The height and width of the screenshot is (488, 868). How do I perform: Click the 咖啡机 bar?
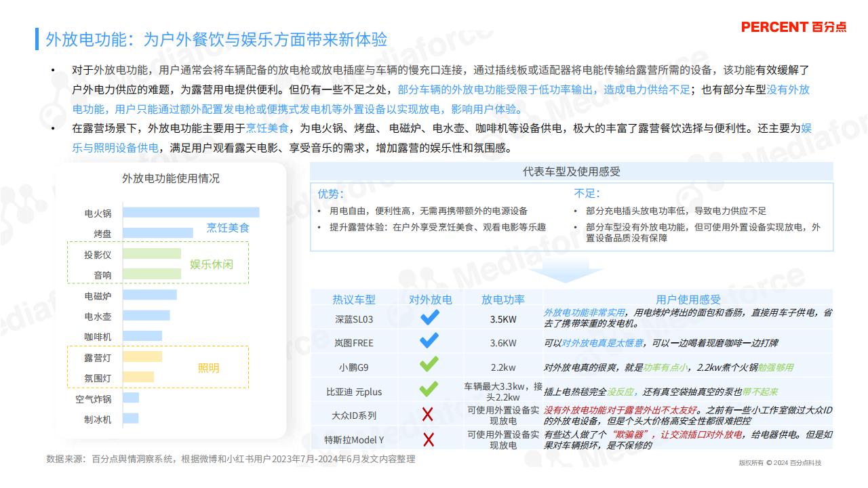click(x=142, y=336)
